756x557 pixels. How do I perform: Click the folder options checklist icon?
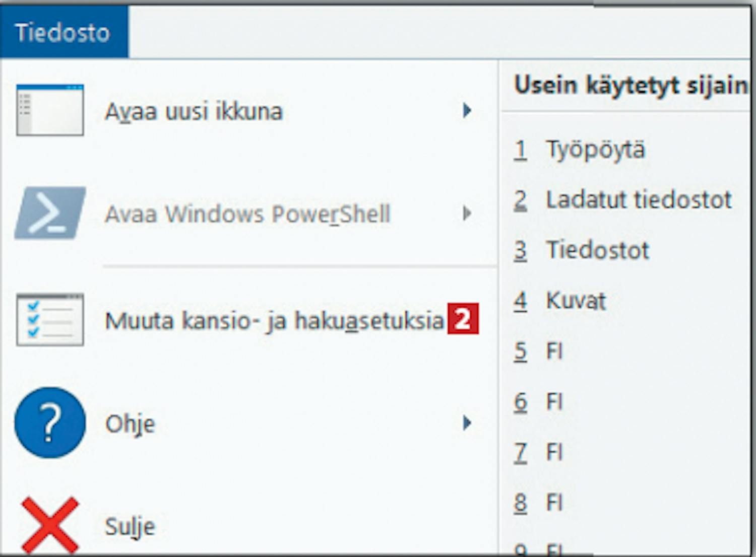[50, 320]
